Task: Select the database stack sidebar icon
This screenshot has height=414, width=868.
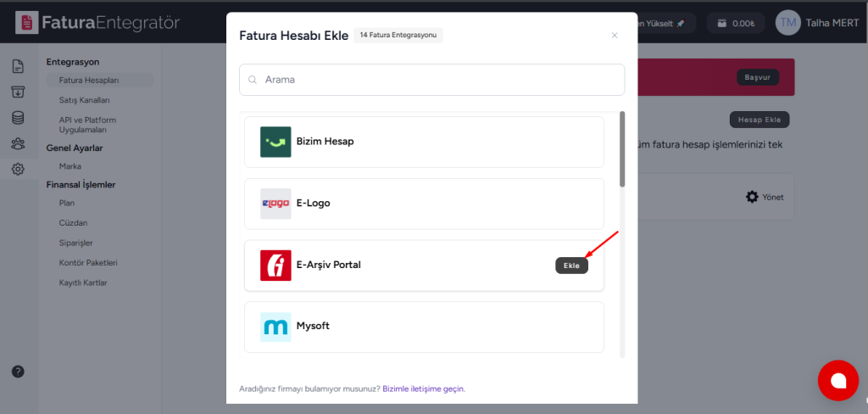Action: click(x=18, y=118)
